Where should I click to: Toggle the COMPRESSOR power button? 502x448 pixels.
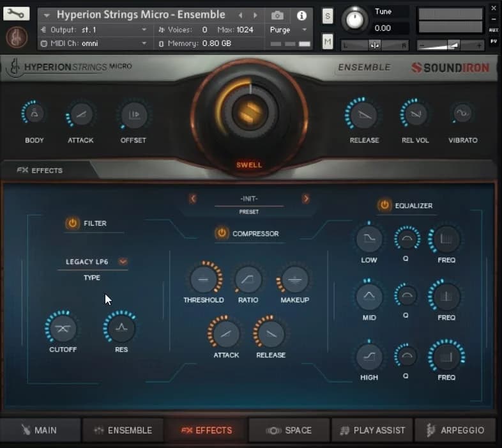pos(222,233)
